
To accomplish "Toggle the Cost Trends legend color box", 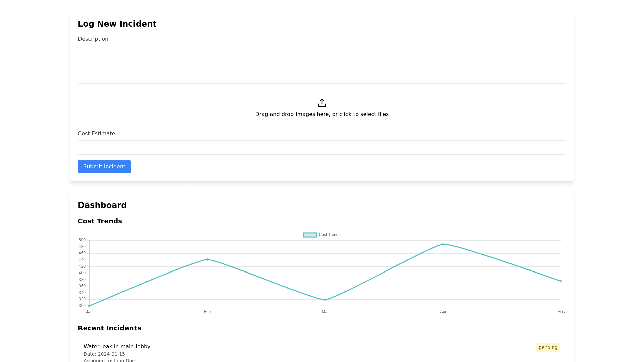I will (x=310, y=235).
